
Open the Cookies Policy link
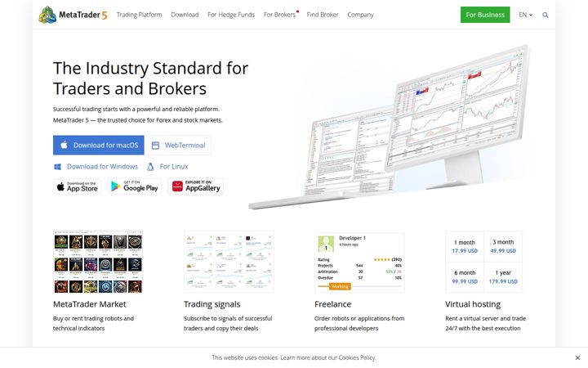point(357,357)
